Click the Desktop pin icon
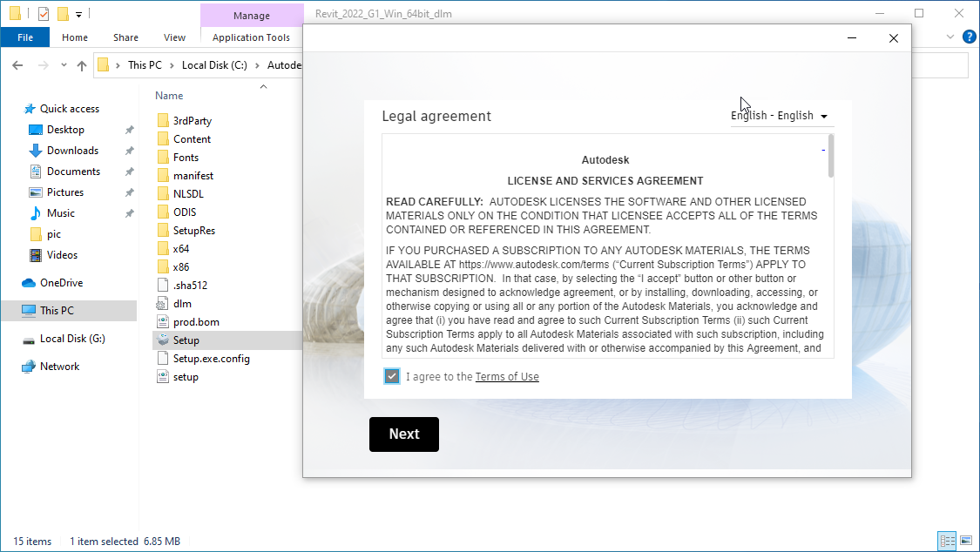The width and height of the screenshot is (980, 552). click(130, 130)
